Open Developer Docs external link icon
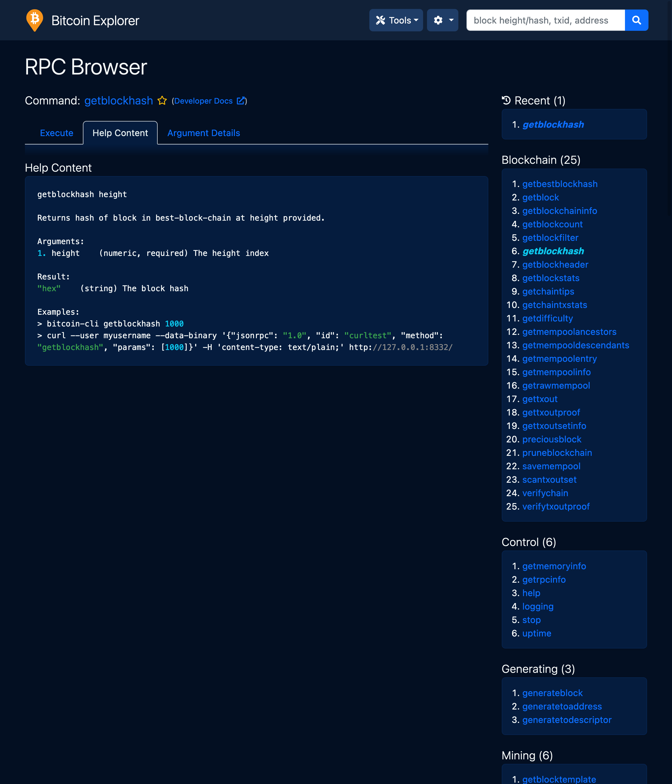 tap(241, 101)
